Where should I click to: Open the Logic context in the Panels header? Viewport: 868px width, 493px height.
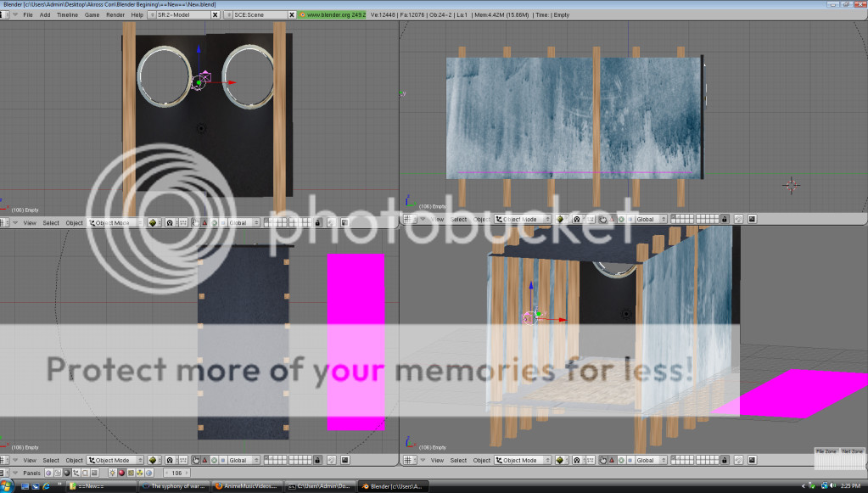point(49,473)
